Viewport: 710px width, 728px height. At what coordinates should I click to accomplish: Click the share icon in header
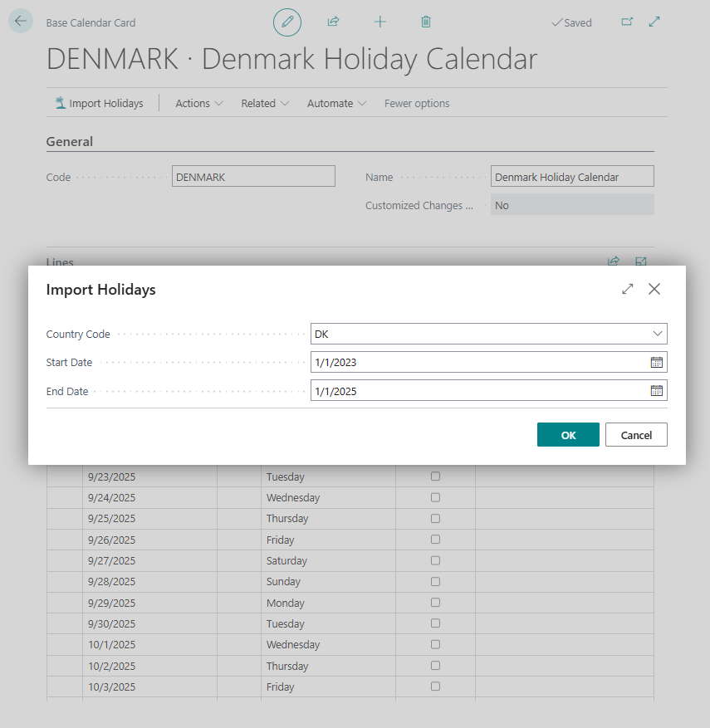333,22
